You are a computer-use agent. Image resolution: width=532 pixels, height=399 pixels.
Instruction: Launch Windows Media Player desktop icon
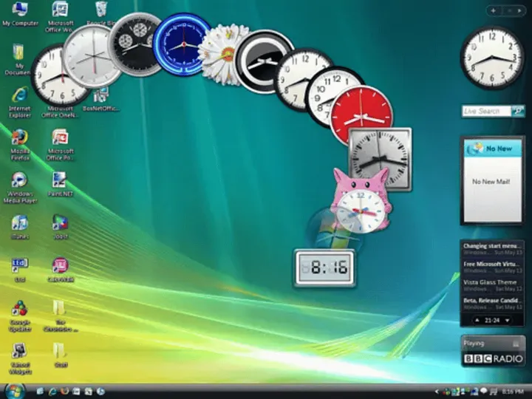(x=20, y=180)
